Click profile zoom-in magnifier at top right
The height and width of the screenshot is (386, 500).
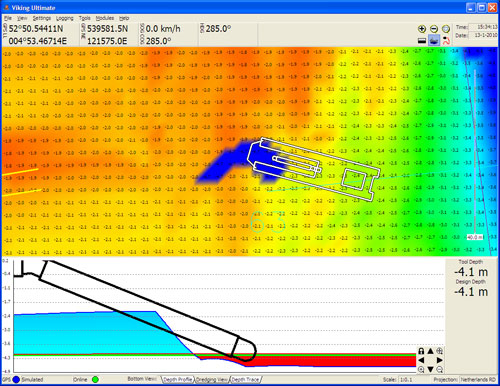coord(440,351)
